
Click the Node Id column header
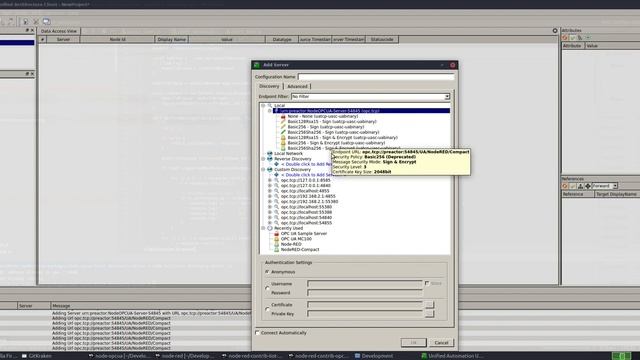point(118,40)
